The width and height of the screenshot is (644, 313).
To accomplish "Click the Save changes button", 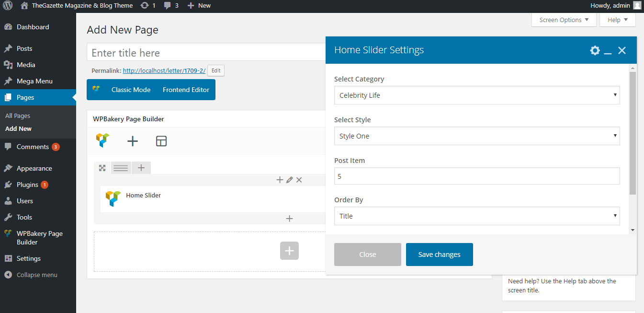I will 439,255.
